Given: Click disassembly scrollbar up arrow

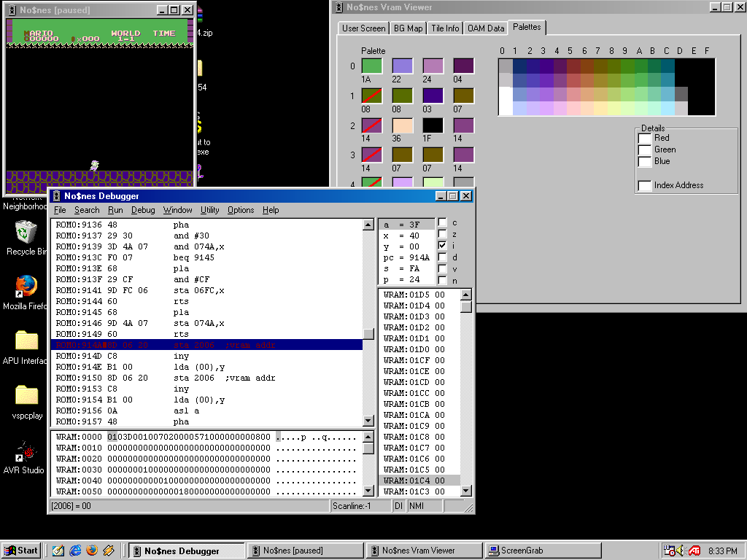Looking at the screenshot, I should point(368,225).
